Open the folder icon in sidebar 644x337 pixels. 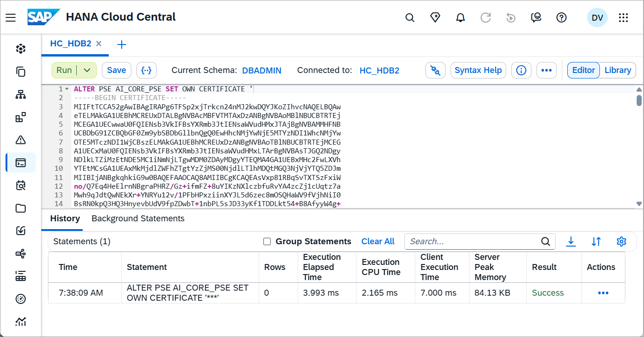21,208
